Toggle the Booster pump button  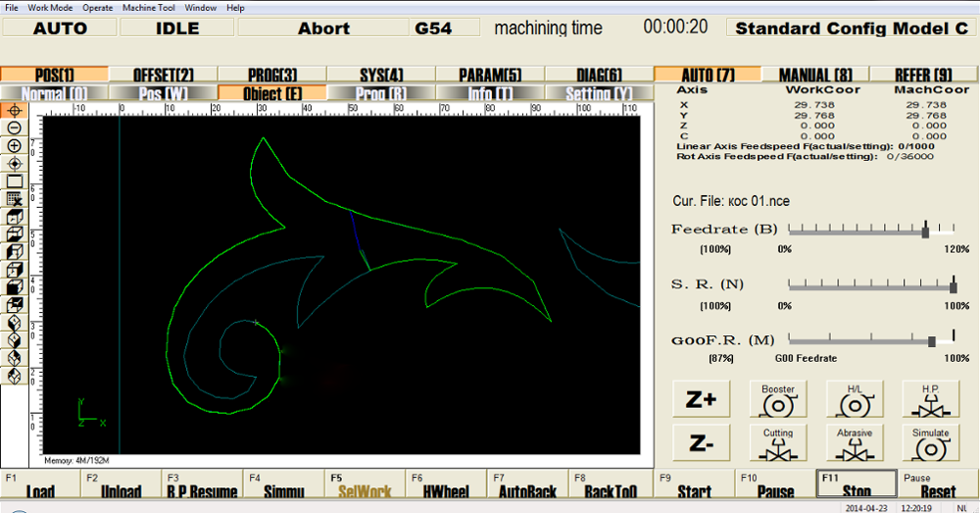tap(778, 399)
